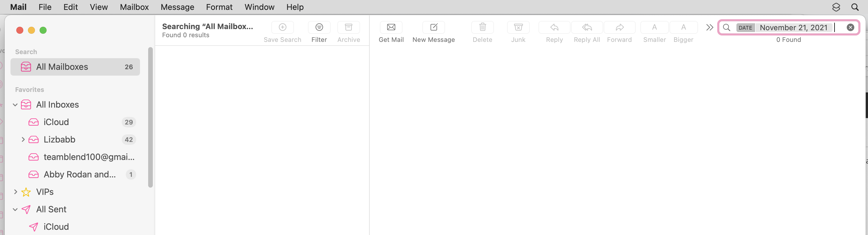
Task: Click the Forward arrow icon
Action: [x=619, y=27]
